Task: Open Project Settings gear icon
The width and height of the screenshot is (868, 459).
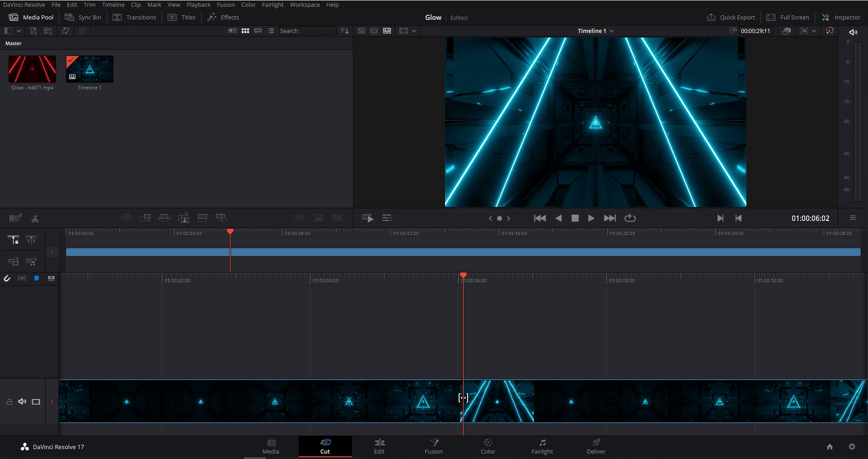Action: coord(852,446)
